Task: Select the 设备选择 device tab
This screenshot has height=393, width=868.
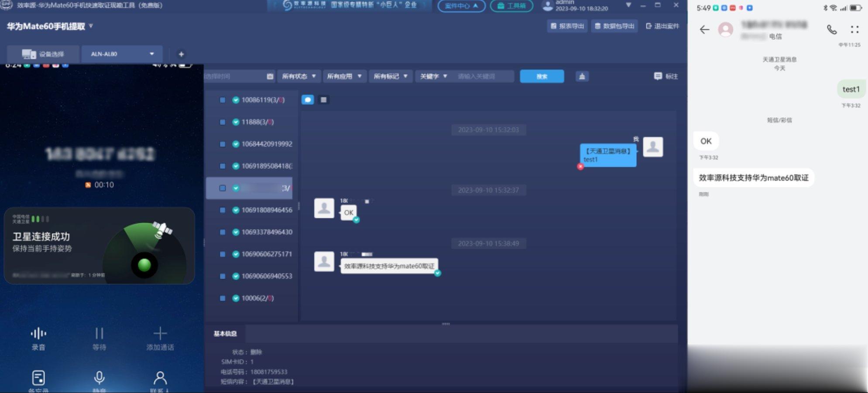Action: (43, 54)
